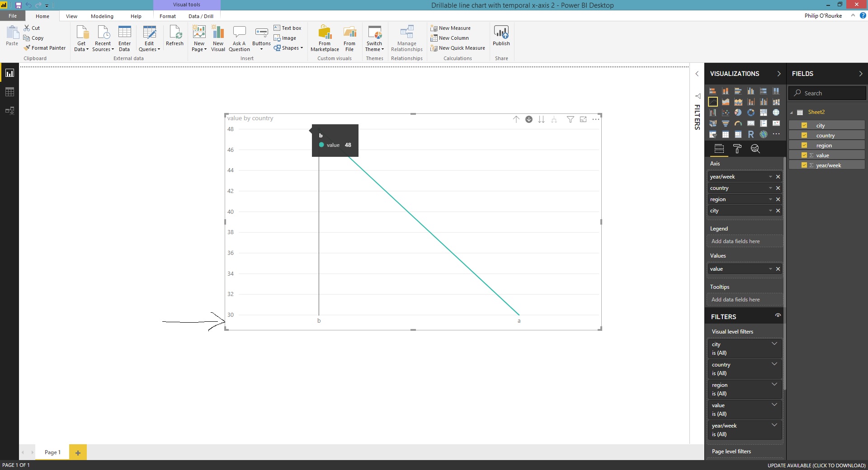Insert a New Visual
Screen dimensions: 868x470
coord(218,38)
